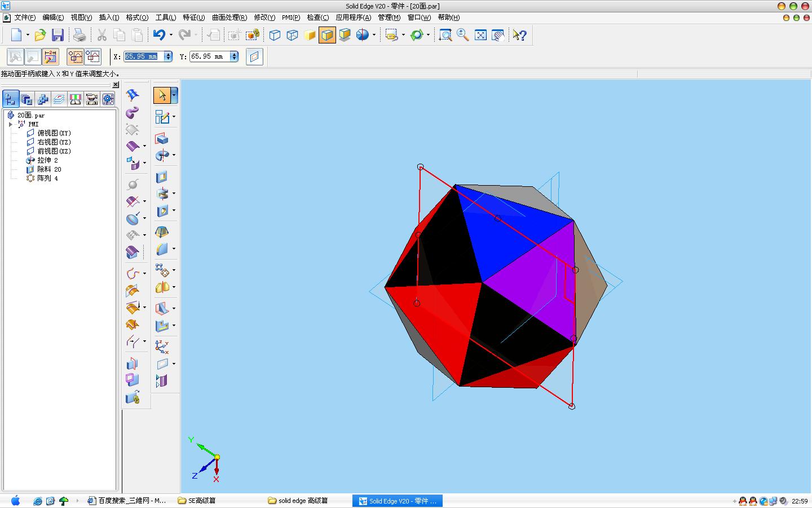This screenshot has width=812, height=508.
Task: Select the Rib feature tool
Action: click(x=162, y=308)
